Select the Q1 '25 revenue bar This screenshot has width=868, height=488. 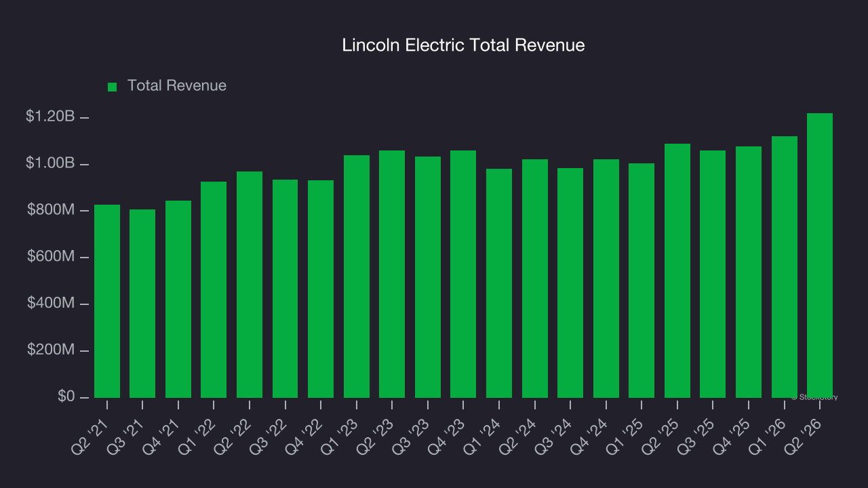(x=642, y=281)
